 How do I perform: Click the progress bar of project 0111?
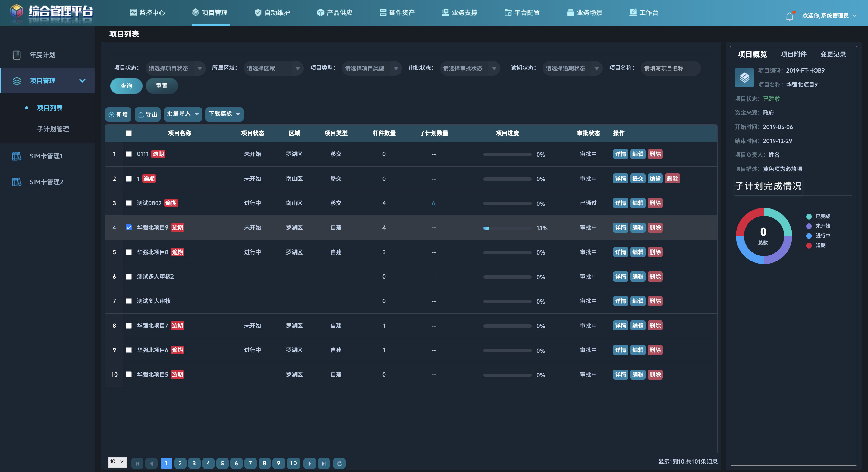(507, 155)
